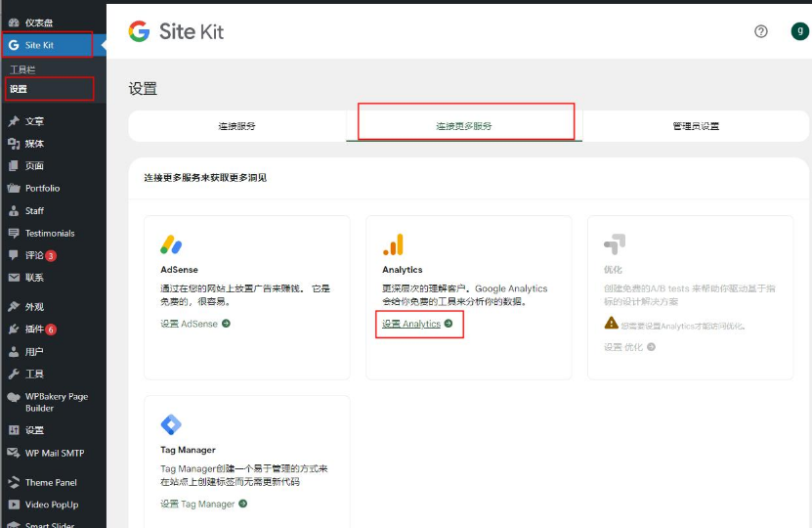Click the Tag Manager diamond logo

[x=171, y=425]
